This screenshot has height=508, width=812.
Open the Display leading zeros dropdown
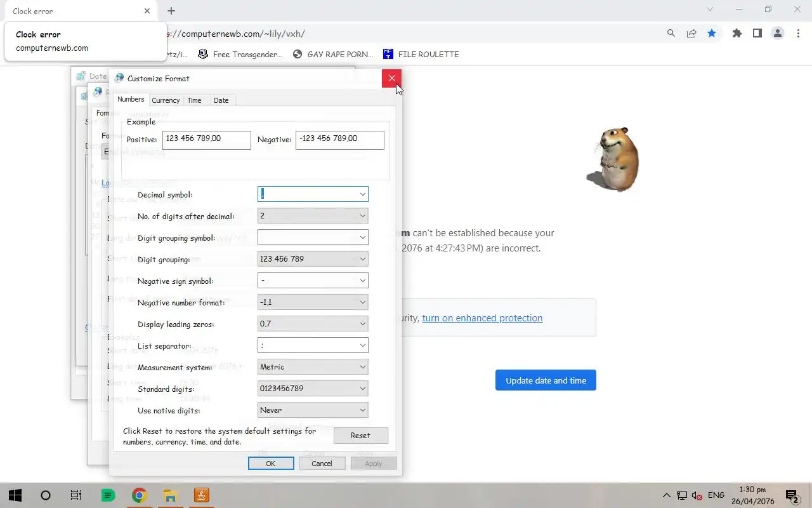point(313,324)
